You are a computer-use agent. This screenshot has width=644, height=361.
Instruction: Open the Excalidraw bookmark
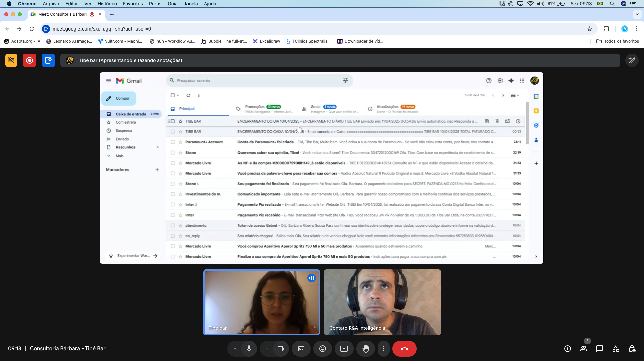tap(267, 41)
